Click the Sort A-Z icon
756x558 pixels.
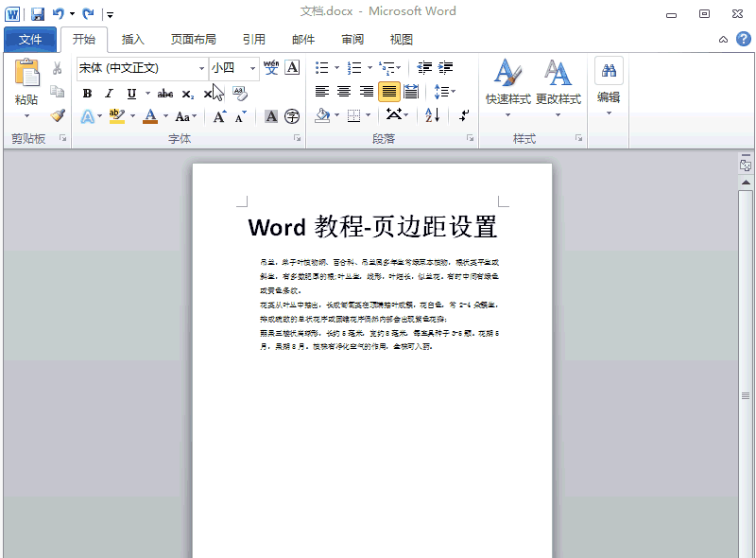coord(432,115)
